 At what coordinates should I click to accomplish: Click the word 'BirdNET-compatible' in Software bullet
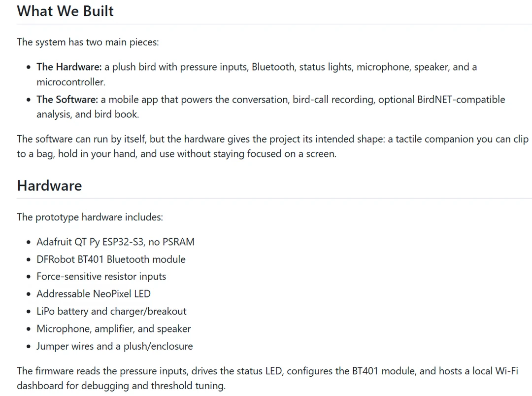(461, 100)
